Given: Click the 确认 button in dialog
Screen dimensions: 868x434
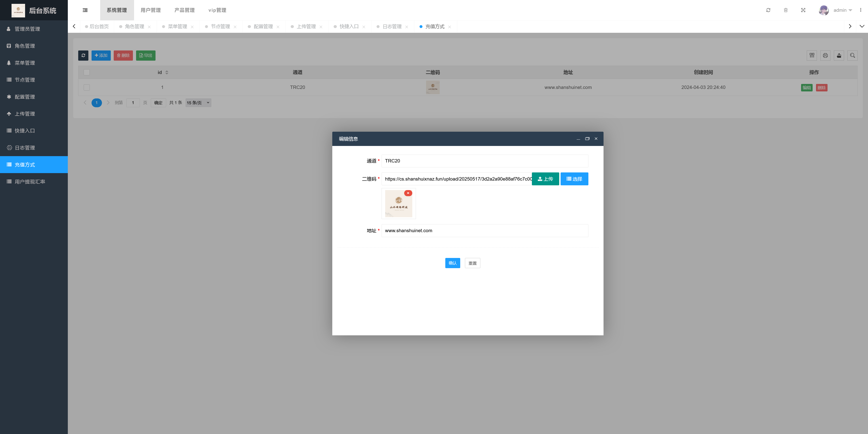Looking at the screenshot, I should 452,263.
